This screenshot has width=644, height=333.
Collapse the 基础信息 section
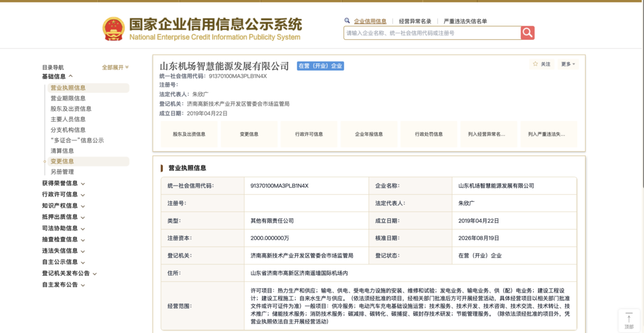point(57,76)
